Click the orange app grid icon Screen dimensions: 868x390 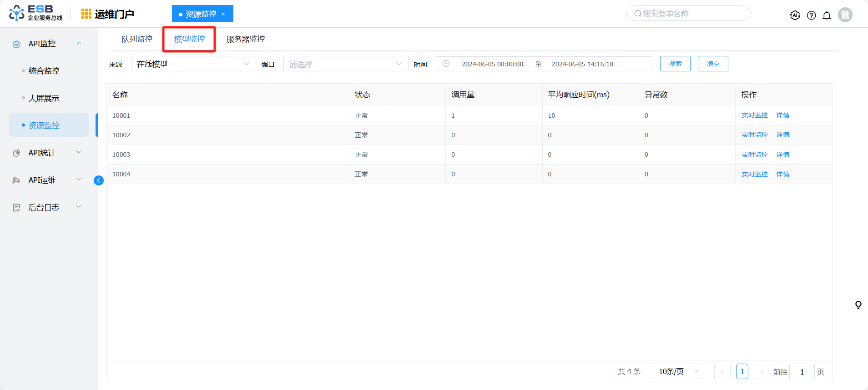click(x=86, y=14)
